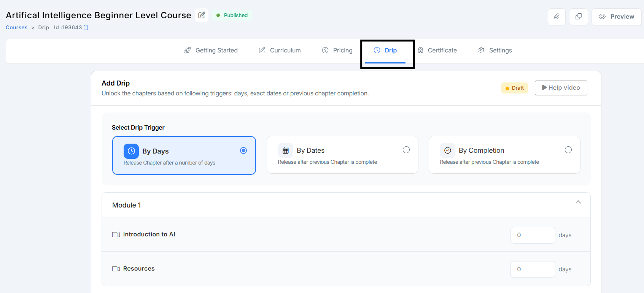
Task: Select the By Dates radio button
Action: [406, 150]
